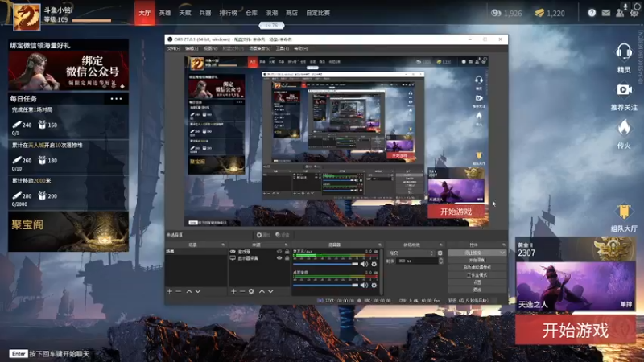Screen dimensions: 644x362
Task: Toggle visibility of the 显示器采集 source
Action: tap(279, 258)
